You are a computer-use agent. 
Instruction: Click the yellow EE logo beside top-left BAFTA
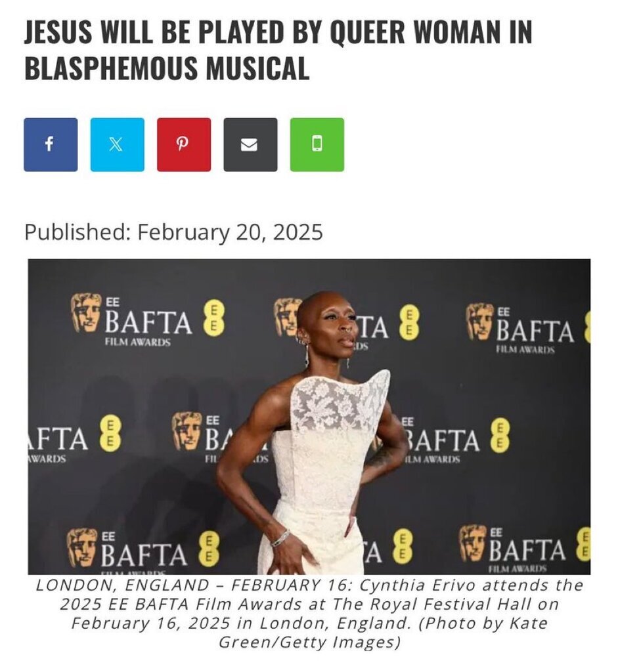tap(214, 318)
